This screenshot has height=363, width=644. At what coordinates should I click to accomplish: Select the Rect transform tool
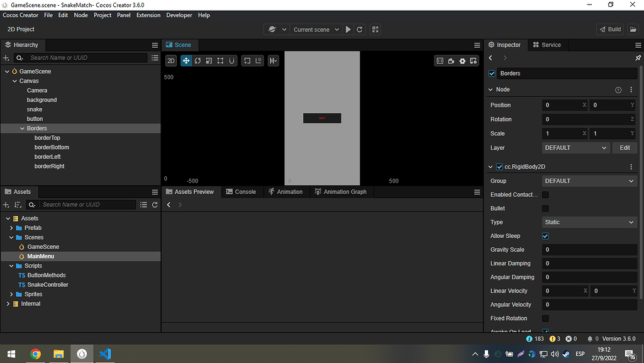coord(221,61)
